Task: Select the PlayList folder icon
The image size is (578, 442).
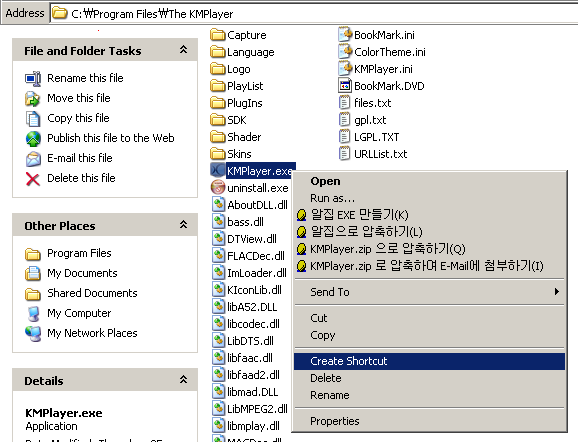Action: [217, 86]
